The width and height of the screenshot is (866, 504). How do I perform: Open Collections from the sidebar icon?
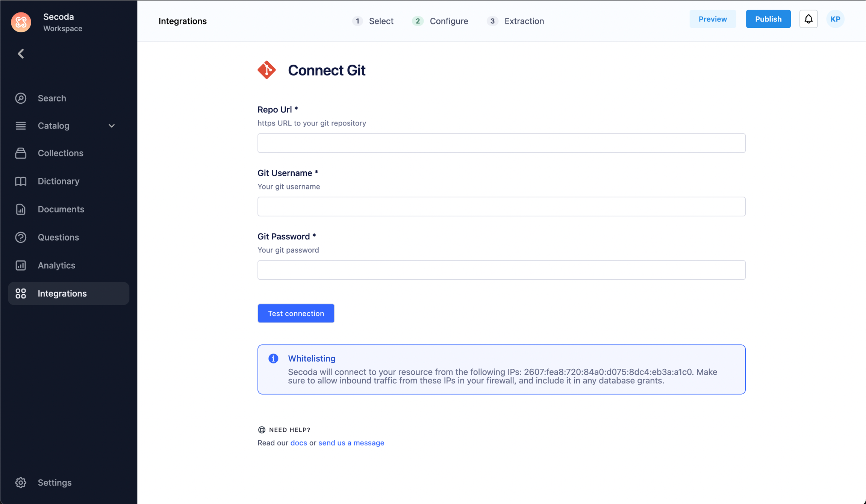click(x=21, y=153)
